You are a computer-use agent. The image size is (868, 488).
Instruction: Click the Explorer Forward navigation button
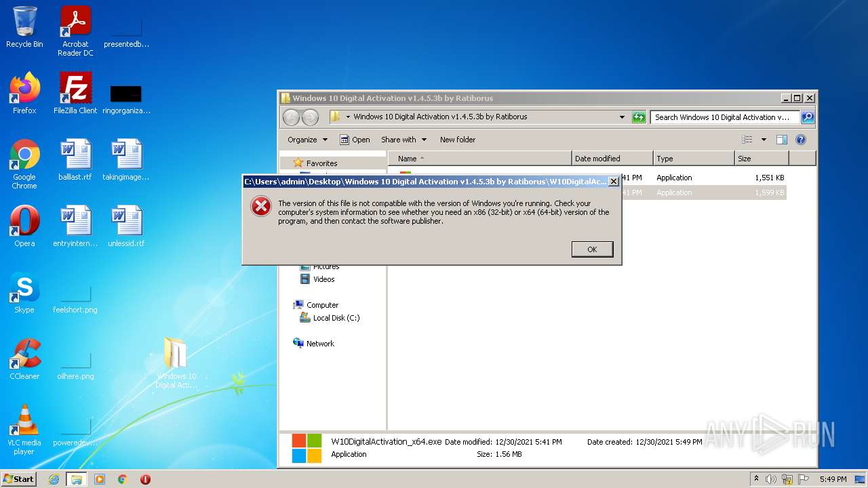(x=310, y=117)
